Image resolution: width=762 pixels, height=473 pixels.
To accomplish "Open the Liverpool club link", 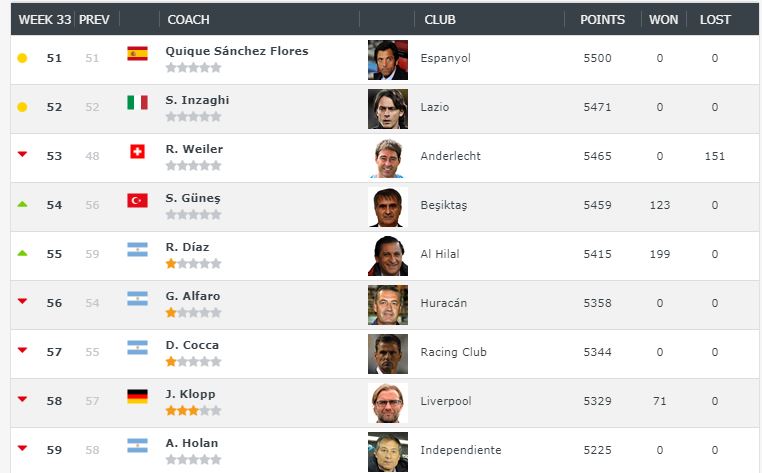I will pos(446,401).
